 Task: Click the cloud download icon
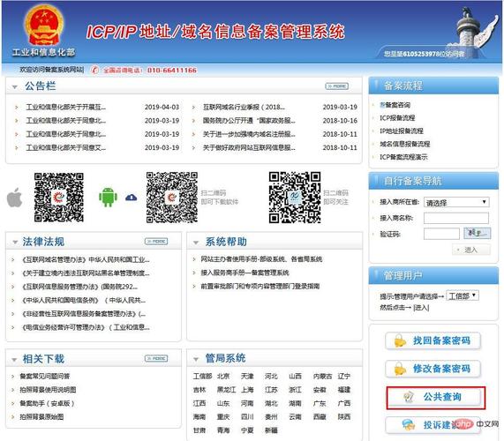tap(132, 198)
